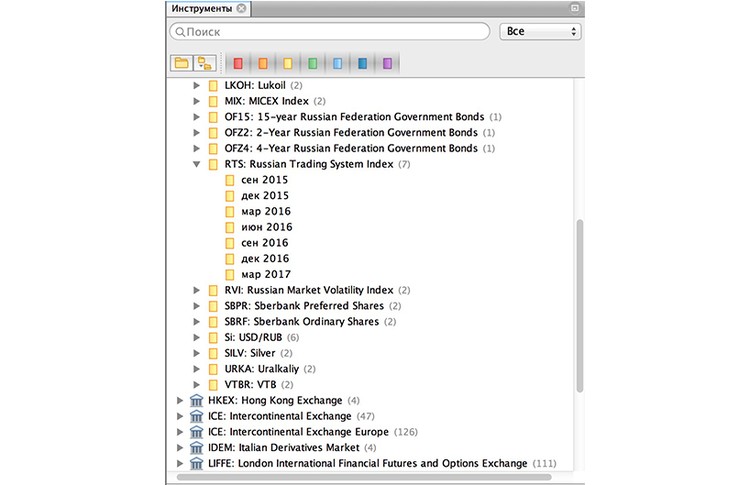Expand ICE: Intercontinental Exchange Europe
The width and height of the screenshot is (750, 485).
(x=180, y=432)
